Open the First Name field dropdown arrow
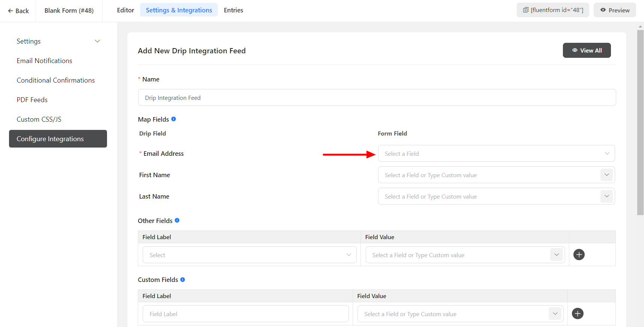Screen dimensions: 644x327 (x=606, y=175)
